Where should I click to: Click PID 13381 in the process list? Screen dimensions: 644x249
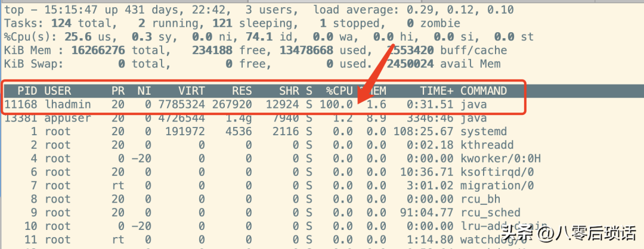pyautogui.click(x=20, y=118)
